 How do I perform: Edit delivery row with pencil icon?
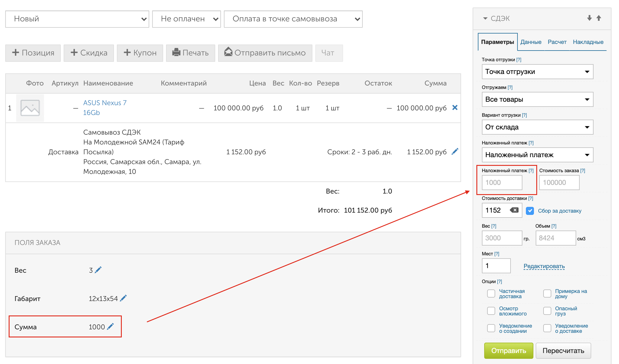(x=455, y=152)
